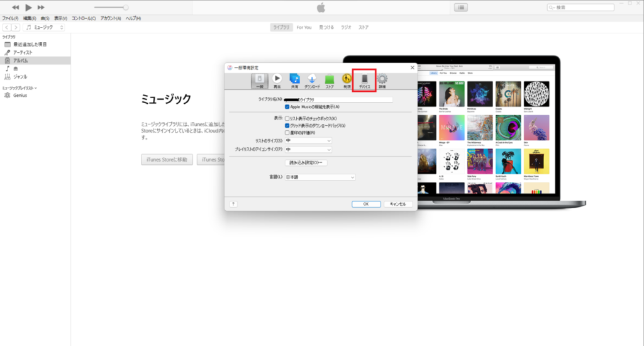Switch to the ラジオ tab
The height and width of the screenshot is (346, 644).
tap(347, 28)
